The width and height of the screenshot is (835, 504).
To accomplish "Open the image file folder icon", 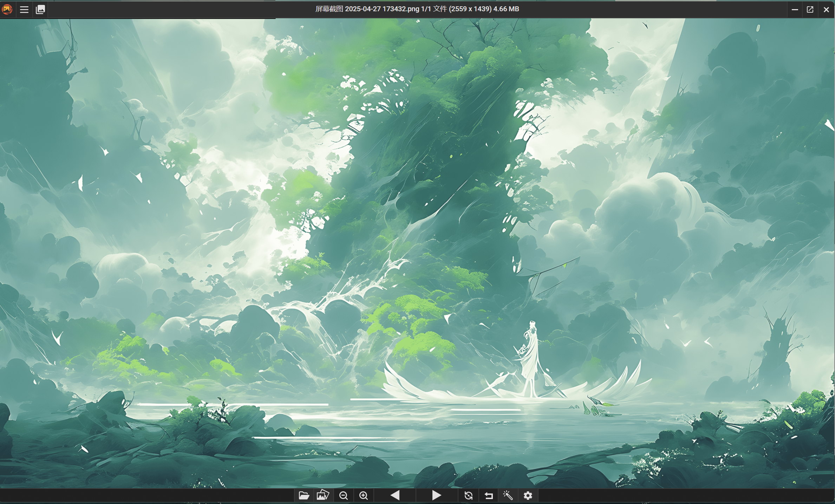I will coord(304,496).
